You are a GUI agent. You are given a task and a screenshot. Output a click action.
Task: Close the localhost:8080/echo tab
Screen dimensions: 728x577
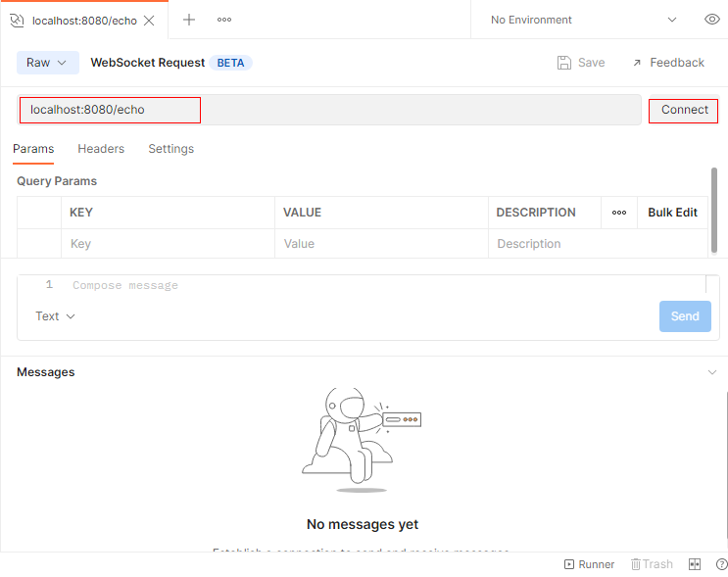point(149,21)
